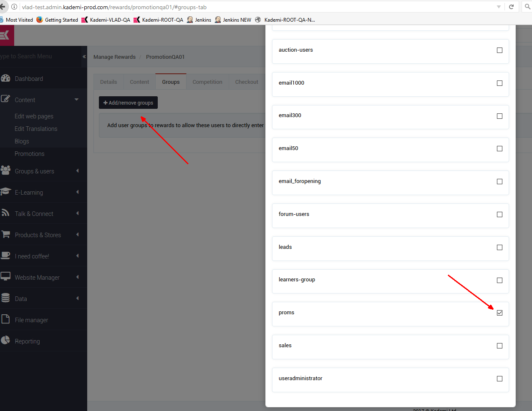
Task: Click the E-Learning graduation cap icon
Action: [5, 192]
